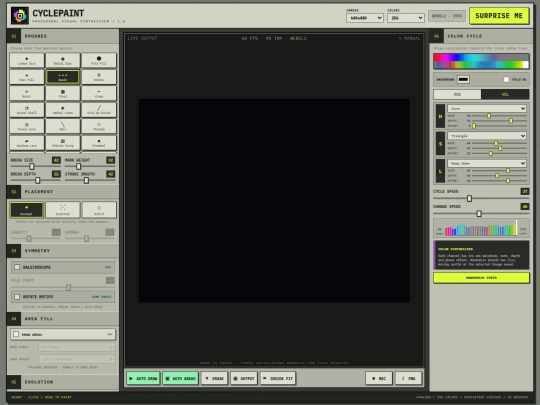Select the Rain brush
This screenshot has height=405, width=540.
click(63, 126)
